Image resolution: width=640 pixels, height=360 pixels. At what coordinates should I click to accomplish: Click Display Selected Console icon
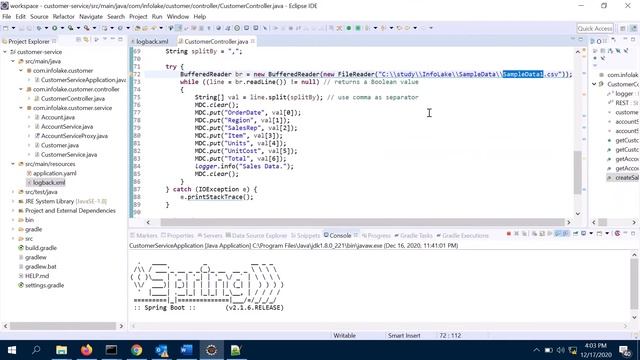(x=584, y=234)
